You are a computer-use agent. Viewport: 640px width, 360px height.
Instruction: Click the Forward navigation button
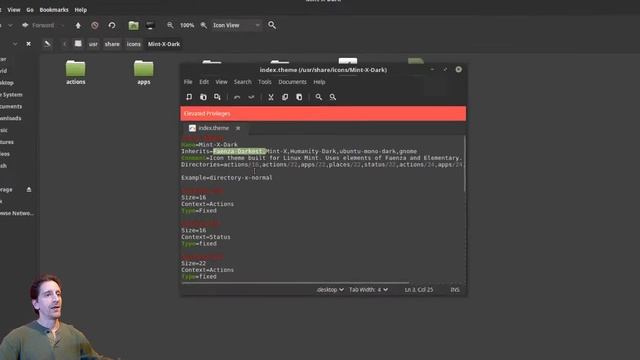(38, 25)
